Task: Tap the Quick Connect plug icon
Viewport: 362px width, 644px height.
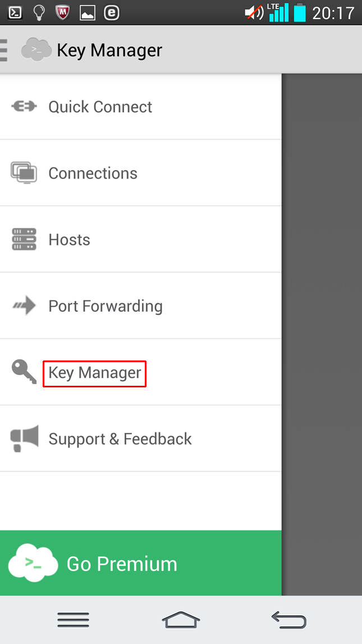Action: point(24,106)
